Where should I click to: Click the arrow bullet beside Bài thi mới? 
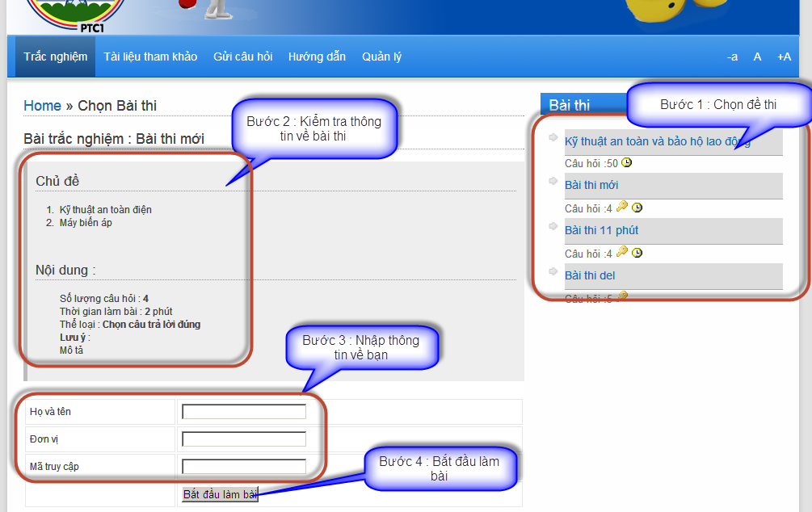(553, 183)
